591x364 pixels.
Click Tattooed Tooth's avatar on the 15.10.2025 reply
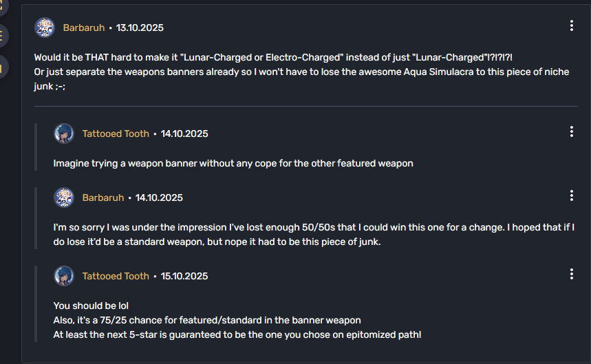pyautogui.click(x=64, y=276)
